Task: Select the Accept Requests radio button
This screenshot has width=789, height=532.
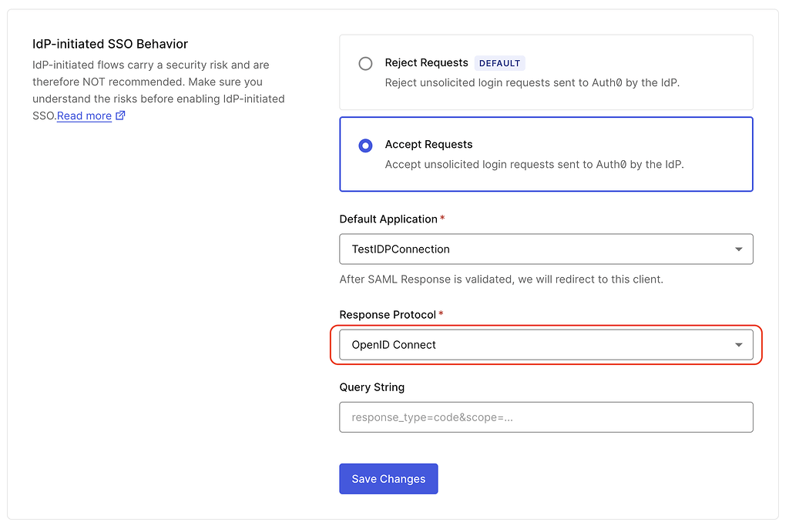Action: coord(366,146)
